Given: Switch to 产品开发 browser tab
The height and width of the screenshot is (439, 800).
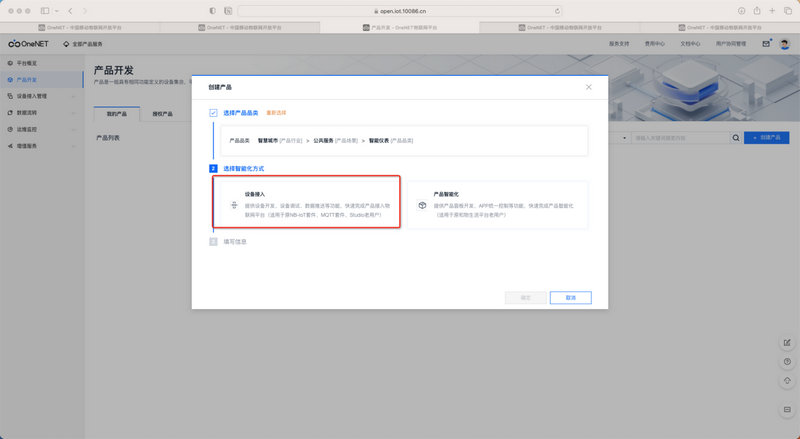Looking at the screenshot, I should pyautogui.click(x=400, y=28).
